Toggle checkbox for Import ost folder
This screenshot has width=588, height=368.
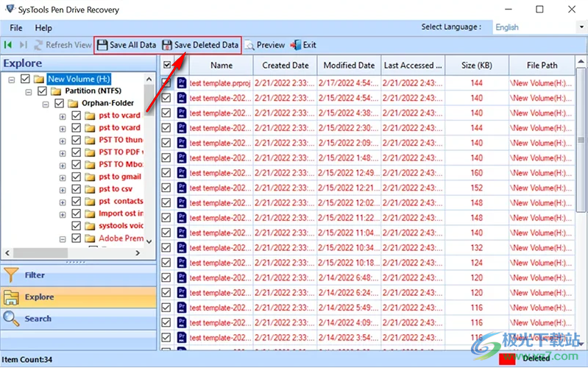coord(76,213)
